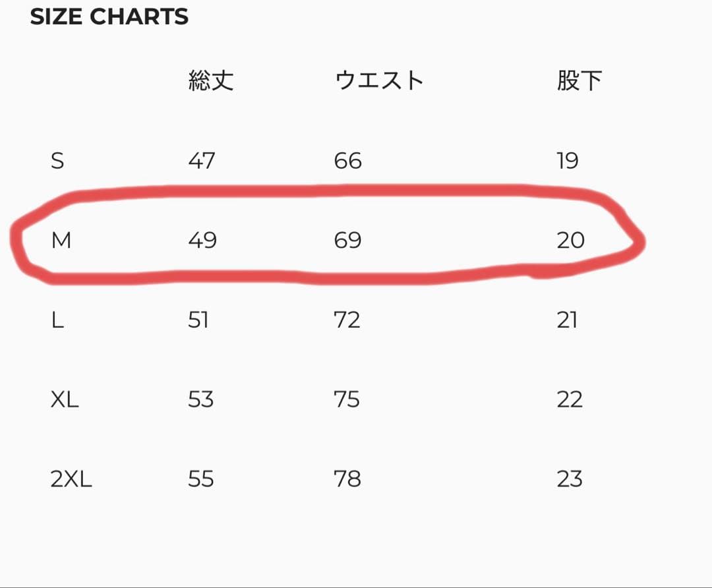712x588 pixels.
Task: Click the M inseam value 20
Action: coord(570,241)
